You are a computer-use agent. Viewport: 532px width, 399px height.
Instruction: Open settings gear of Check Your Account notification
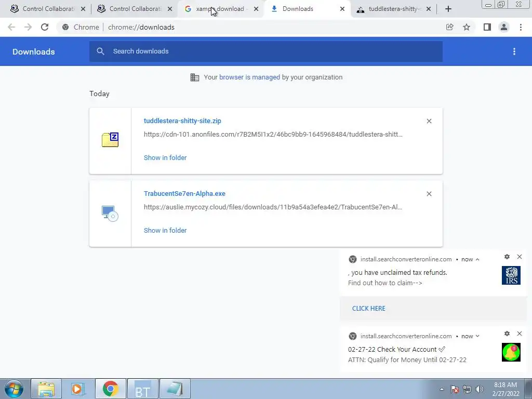507,334
